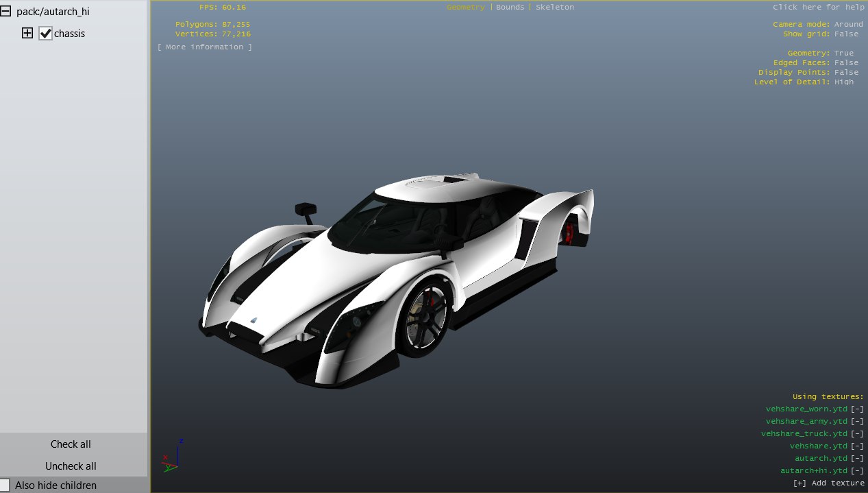Remove autarch.ytd using its minus icon
Screen dimensions: 868x493
pos(857,458)
